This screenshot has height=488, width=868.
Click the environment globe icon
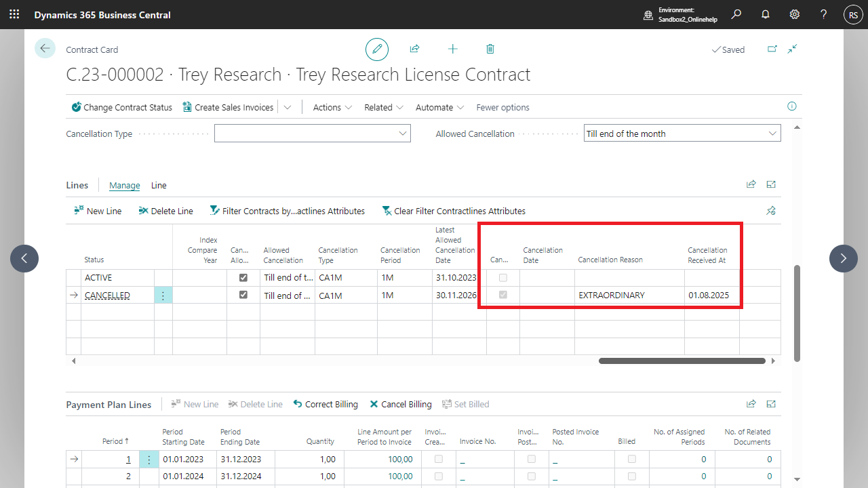(648, 15)
